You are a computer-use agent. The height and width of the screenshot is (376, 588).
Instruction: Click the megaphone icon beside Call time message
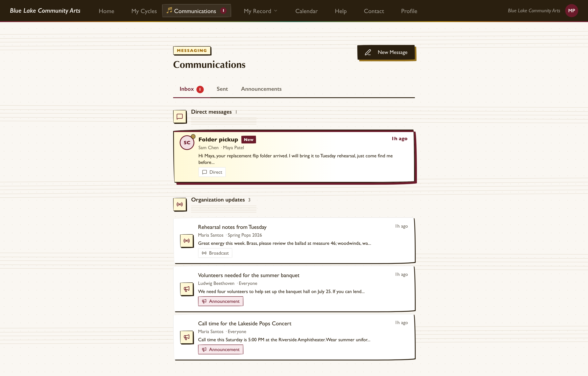click(x=187, y=337)
